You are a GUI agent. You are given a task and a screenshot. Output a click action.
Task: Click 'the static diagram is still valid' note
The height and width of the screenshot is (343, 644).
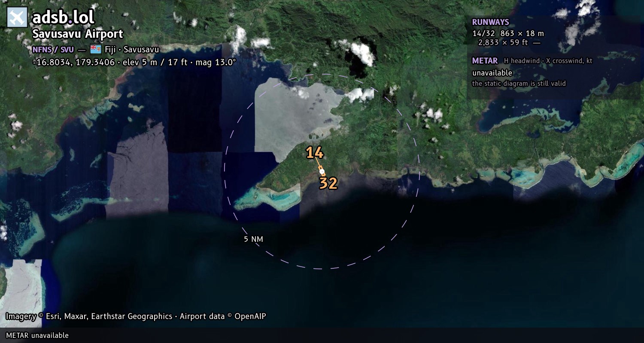click(x=519, y=84)
